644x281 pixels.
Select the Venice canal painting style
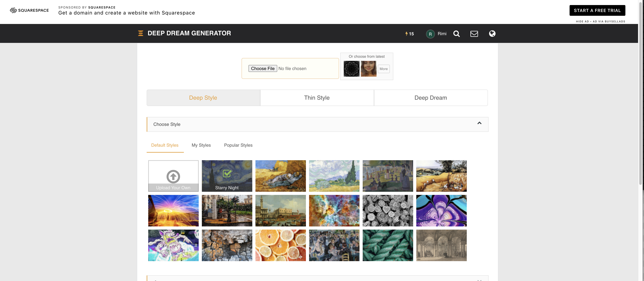[x=281, y=211]
